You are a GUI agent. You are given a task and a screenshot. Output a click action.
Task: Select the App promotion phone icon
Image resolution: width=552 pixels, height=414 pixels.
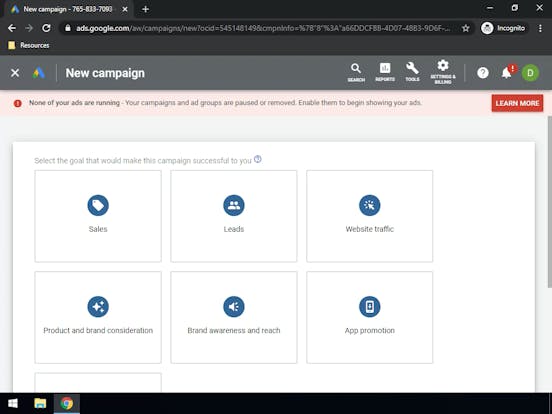(x=370, y=307)
